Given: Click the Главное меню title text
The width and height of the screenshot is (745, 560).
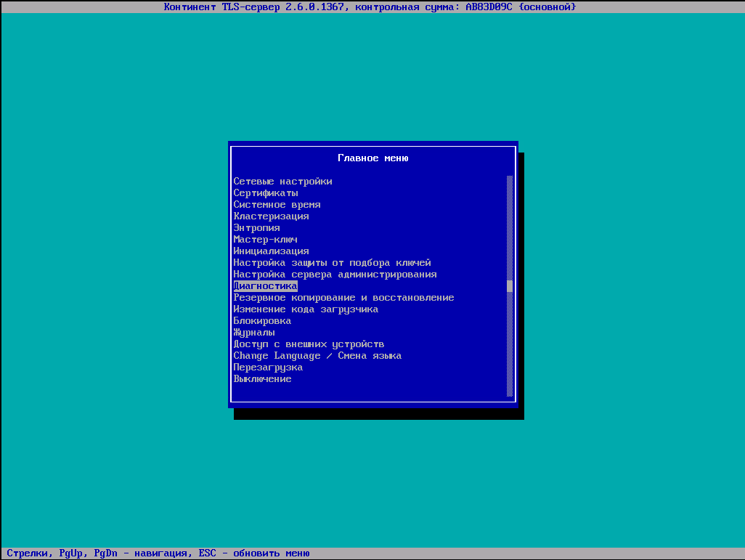Looking at the screenshot, I should pos(373,158).
